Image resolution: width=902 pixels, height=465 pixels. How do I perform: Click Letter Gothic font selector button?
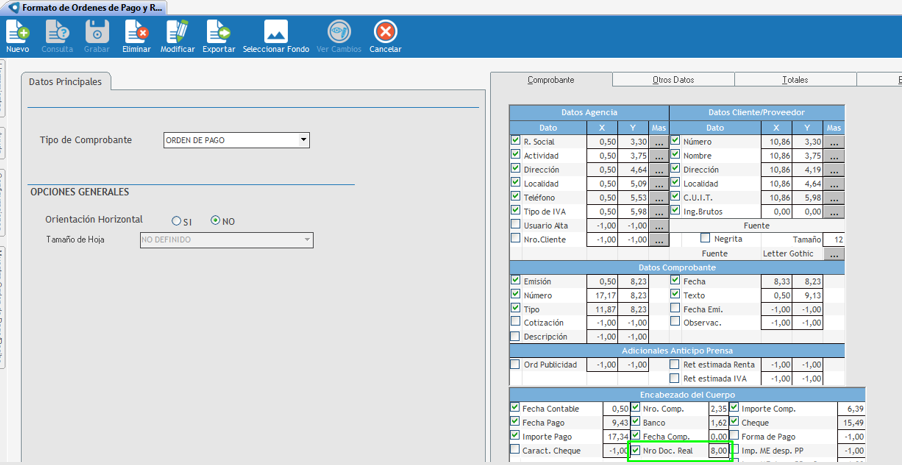pos(834,255)
